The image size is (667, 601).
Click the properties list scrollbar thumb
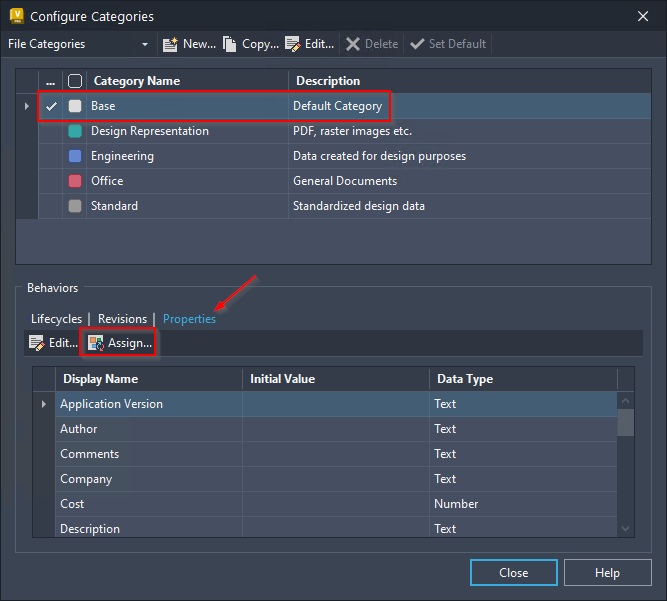point(625,422)
